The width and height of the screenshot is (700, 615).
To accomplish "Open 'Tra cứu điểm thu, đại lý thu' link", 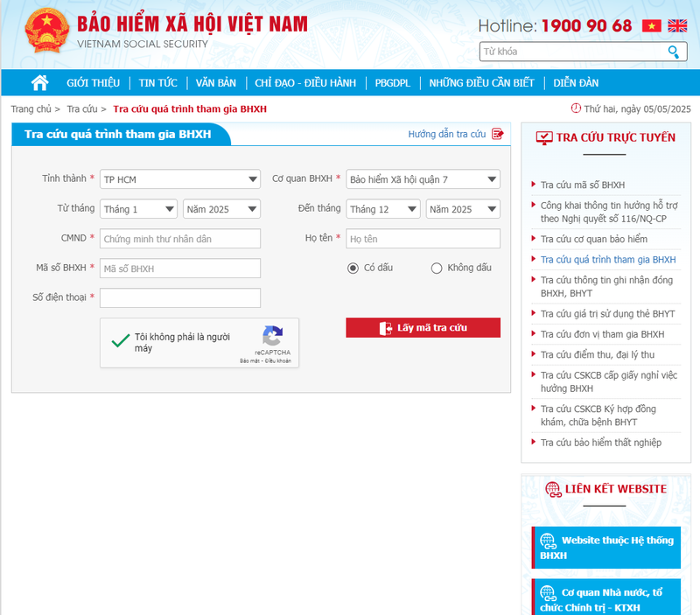I will [x=598, y=355].
